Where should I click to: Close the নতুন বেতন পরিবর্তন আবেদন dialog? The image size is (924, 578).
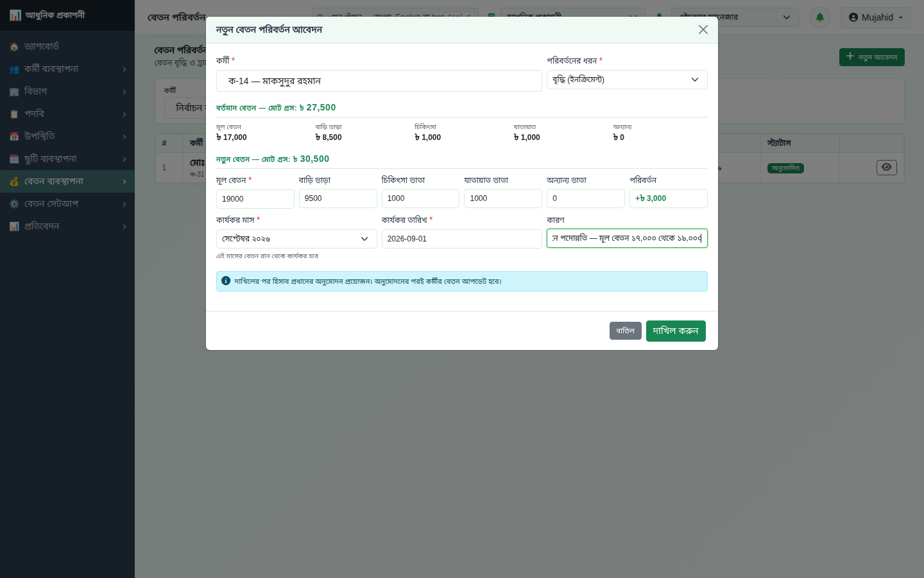click(703, 30)
